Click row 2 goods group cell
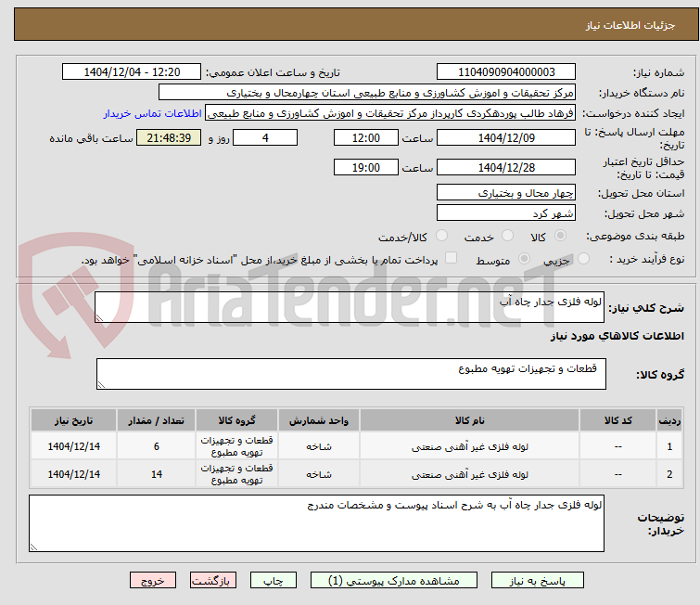This screenshot has height=605, width=700. click(236, 474)
